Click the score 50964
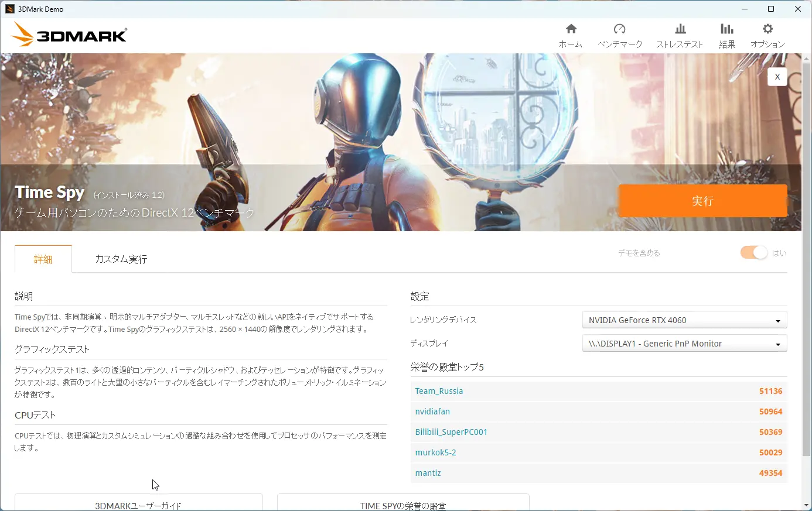The width and height of the screenshot is (812, 511). [x=770, y=411]
